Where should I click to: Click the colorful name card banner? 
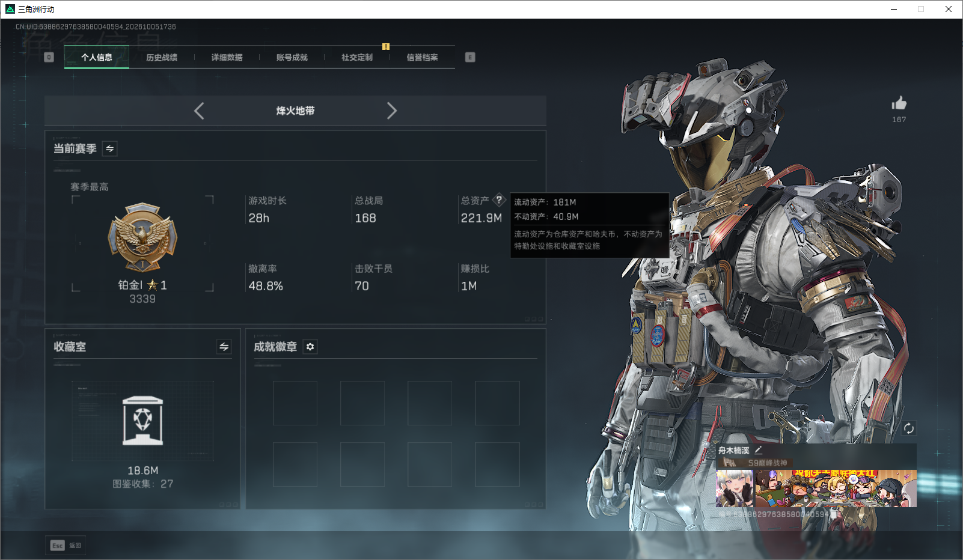836,488
